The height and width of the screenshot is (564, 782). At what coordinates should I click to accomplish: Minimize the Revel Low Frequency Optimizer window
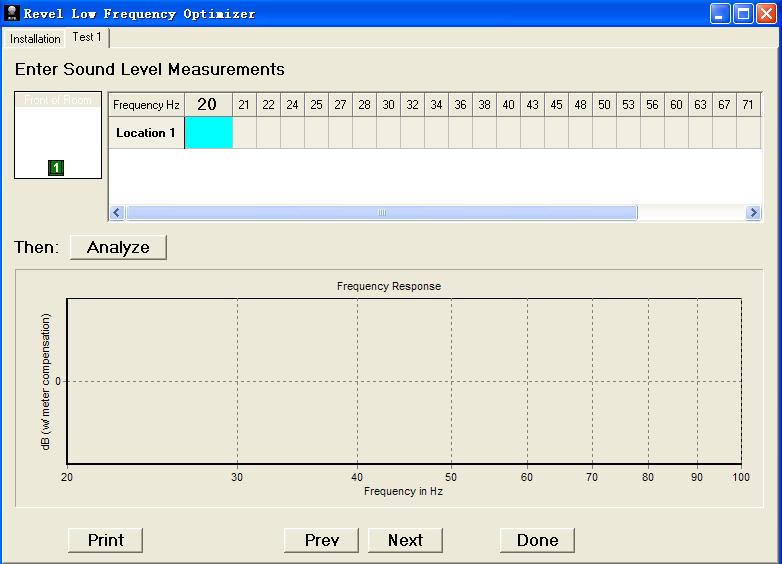720,13
